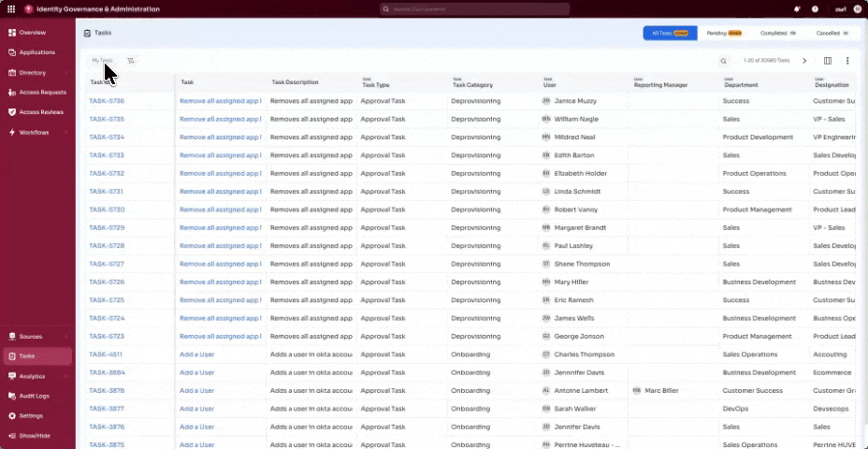The width and height of the screenshot is (868, 449).
Task: Open the app launcher grid icon
Action: [11, 8]
